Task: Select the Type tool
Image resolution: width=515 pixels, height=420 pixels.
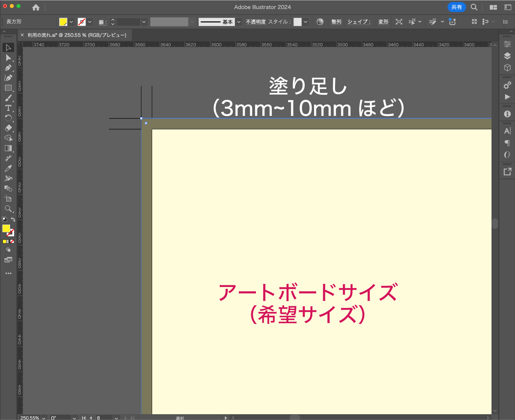Action: (8, 108)
